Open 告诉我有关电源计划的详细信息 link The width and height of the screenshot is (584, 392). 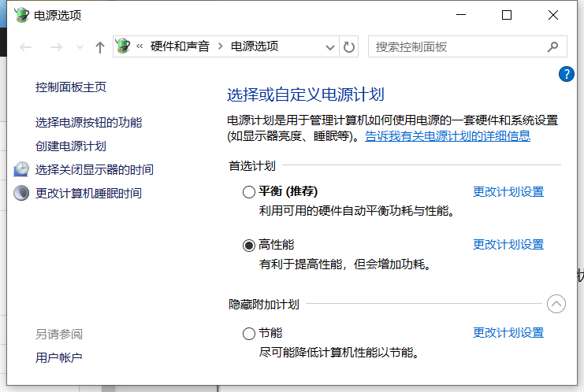447,136
